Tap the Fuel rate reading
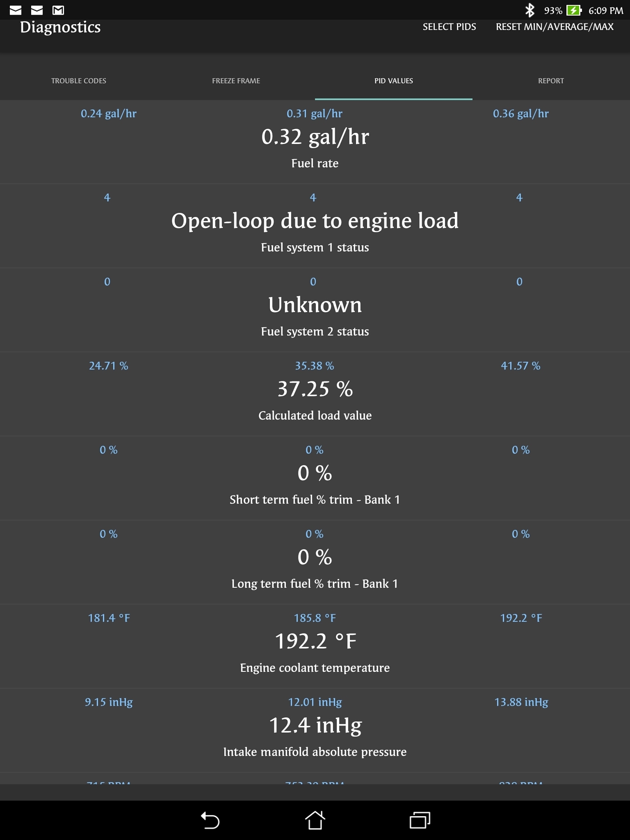Screen dimensions: 630x840 click(315, 137)
